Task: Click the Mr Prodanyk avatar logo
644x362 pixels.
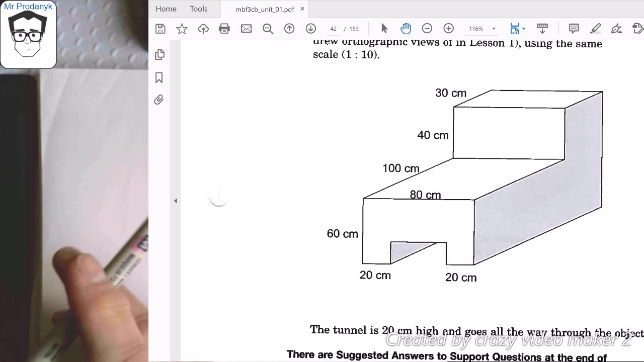Action: [29, 35]
